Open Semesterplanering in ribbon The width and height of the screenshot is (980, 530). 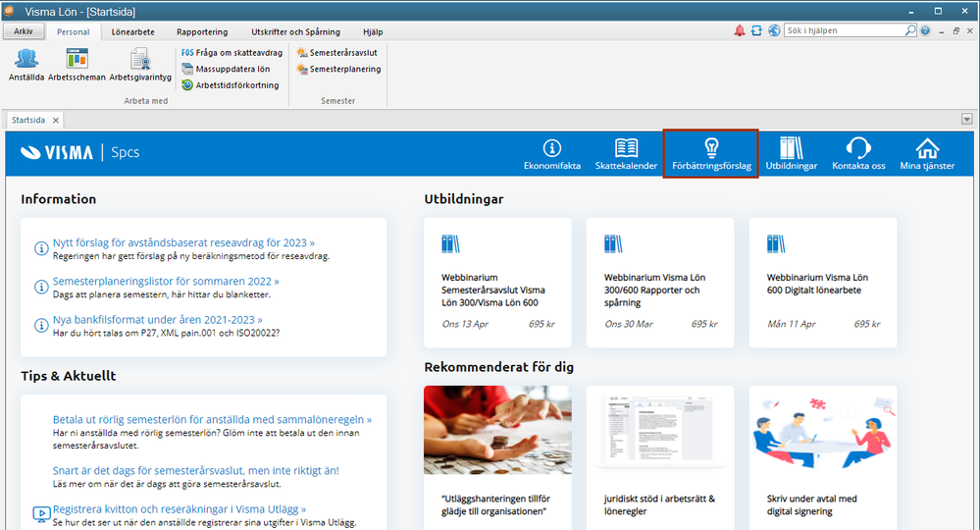pos(338,69)
